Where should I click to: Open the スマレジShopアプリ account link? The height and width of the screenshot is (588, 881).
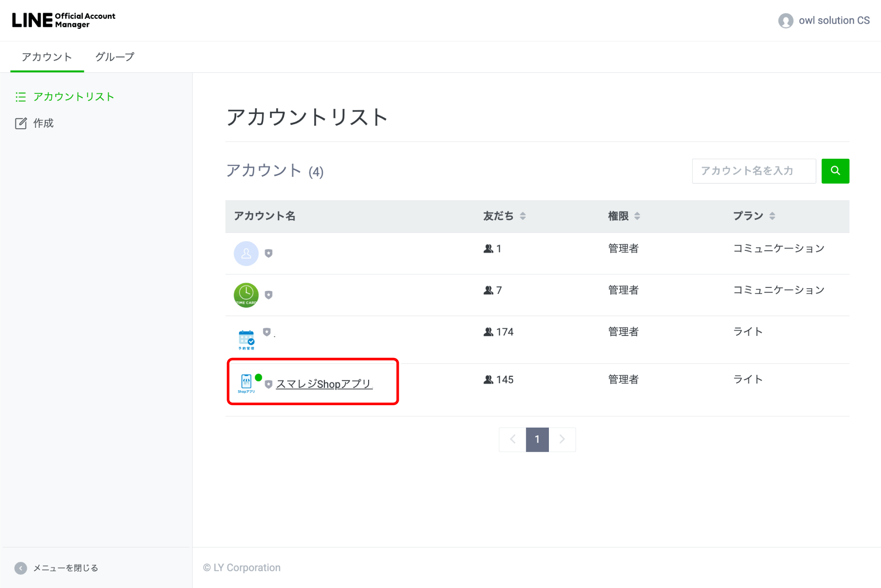pos(323,384)
